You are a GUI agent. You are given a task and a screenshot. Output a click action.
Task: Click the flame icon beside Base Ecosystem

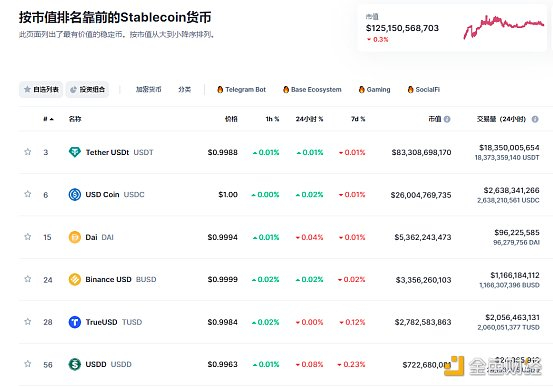coord(286,90)
